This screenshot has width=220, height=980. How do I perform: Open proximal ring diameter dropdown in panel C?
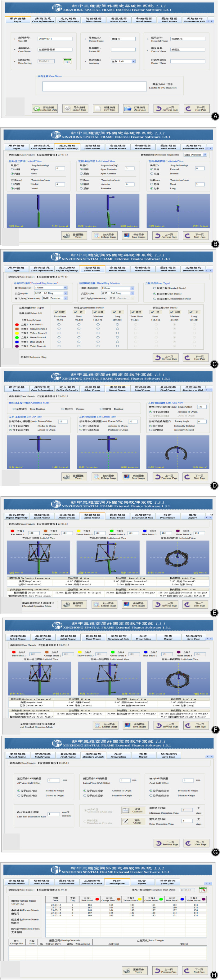click(51, 288)
